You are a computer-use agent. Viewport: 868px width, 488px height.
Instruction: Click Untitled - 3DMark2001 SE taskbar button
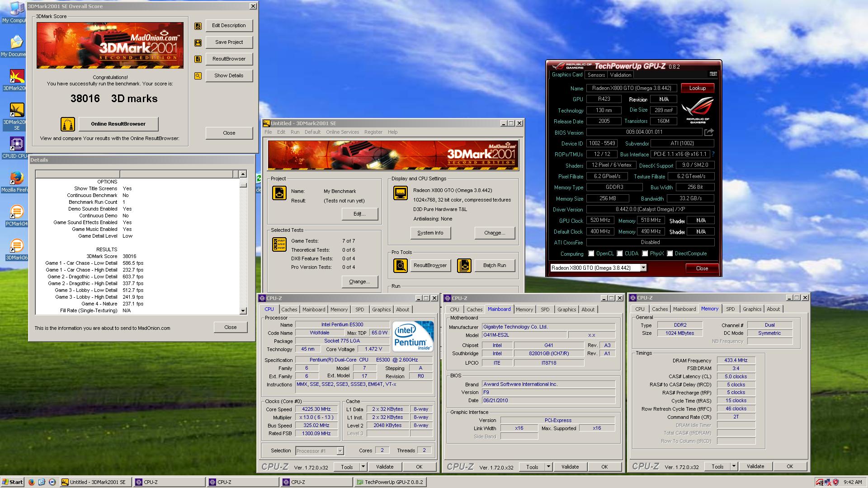tap(96, 482)
